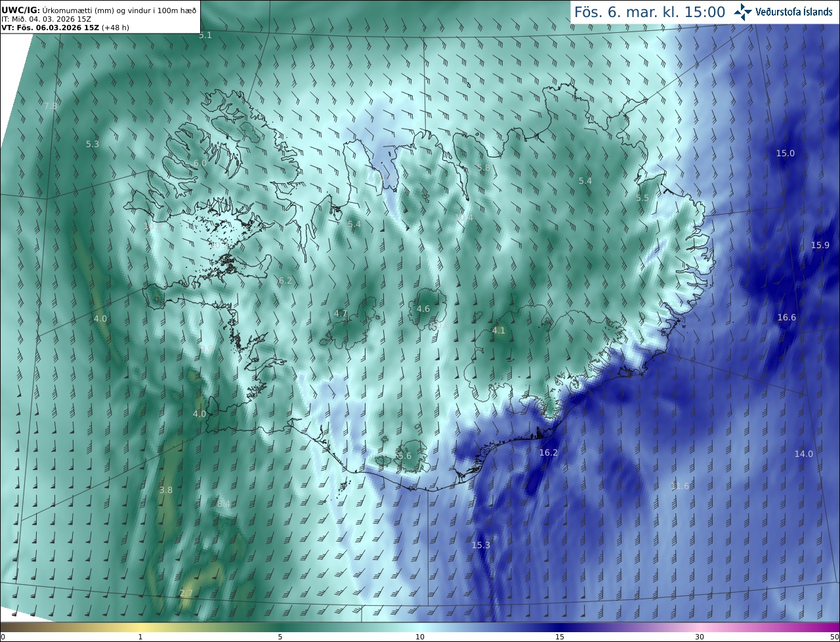Click the 2.7 value label

(x=186, y=593)
